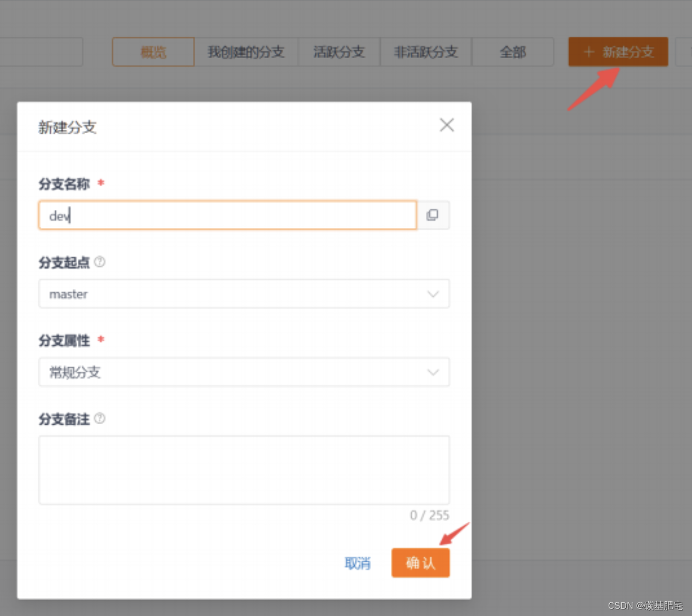The height and width of the screenshot is (616, 692).
Task: Open the 分支起点 master dropdown
Action: (244, 294)
